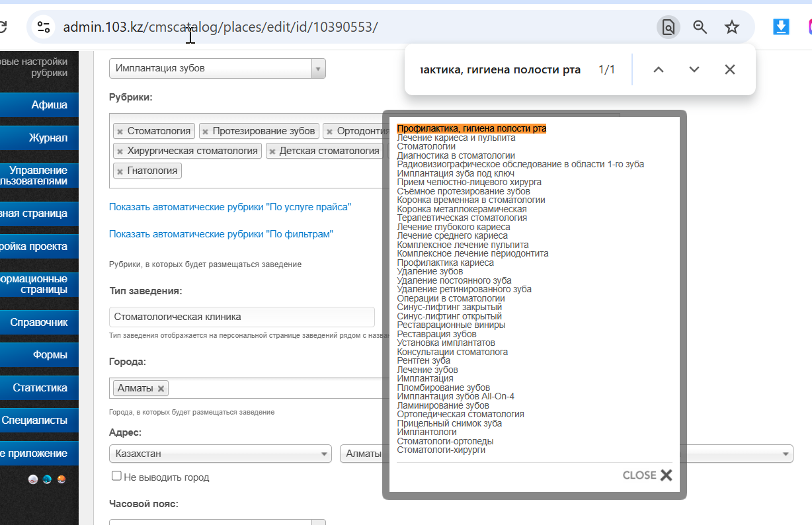Screen dimensions: 812x525
Task: Open the Казахстан country dropdown
Action: tap(220, 454)
